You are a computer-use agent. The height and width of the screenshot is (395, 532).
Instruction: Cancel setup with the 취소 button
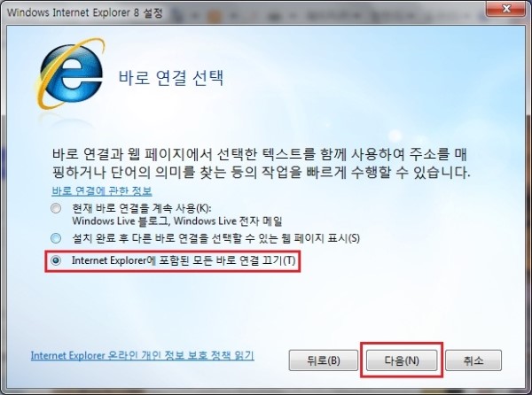(x=473, y=360)
